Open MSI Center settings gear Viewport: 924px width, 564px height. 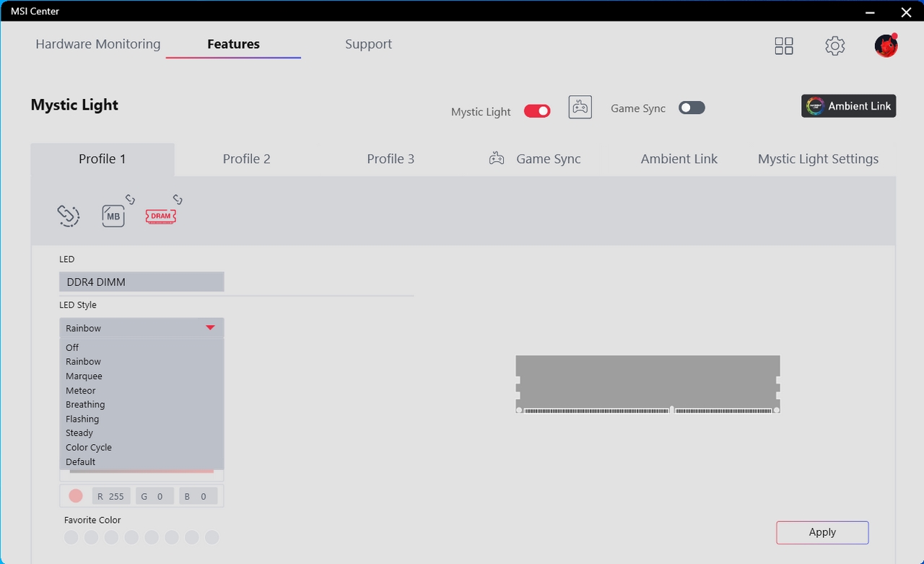[x=835, y=46]
